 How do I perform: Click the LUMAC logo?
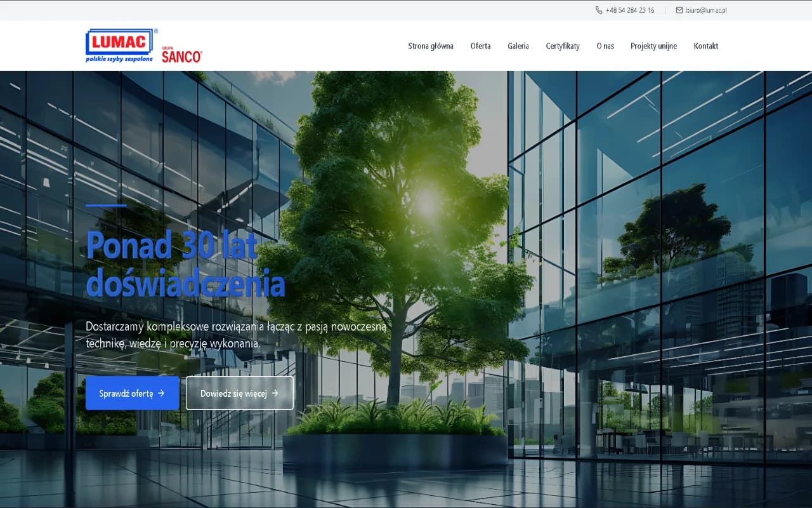pyautogui.click(x=122, y=46)
